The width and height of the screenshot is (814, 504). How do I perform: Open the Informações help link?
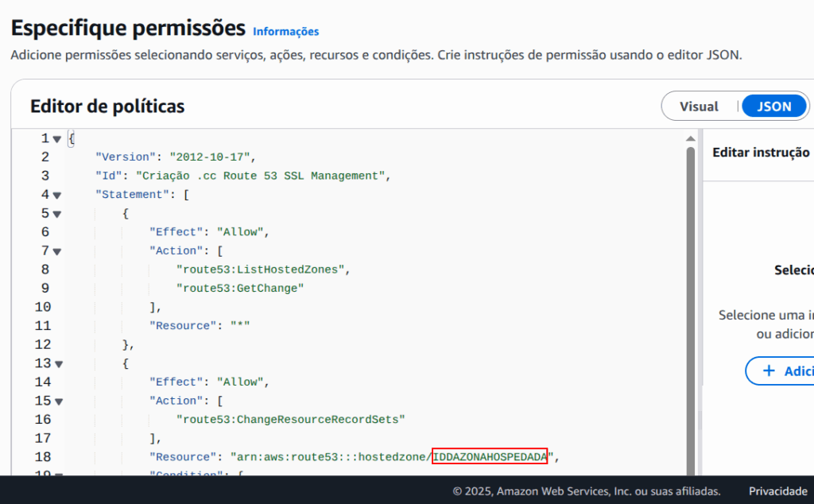(x=285, y=32)
